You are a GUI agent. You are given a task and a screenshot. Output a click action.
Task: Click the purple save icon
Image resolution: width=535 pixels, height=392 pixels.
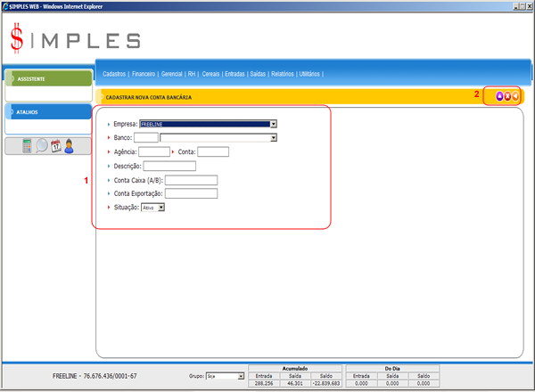(x=499, y=95)
